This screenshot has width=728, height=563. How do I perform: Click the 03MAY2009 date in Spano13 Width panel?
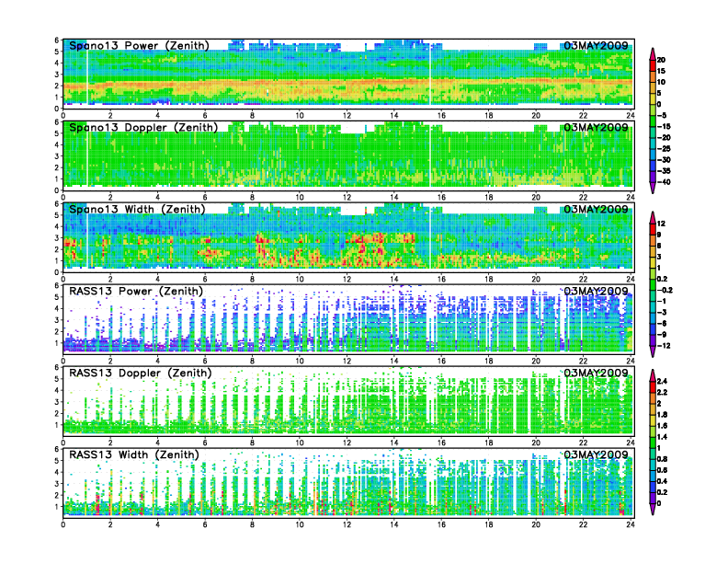click(x=596, y=209)
